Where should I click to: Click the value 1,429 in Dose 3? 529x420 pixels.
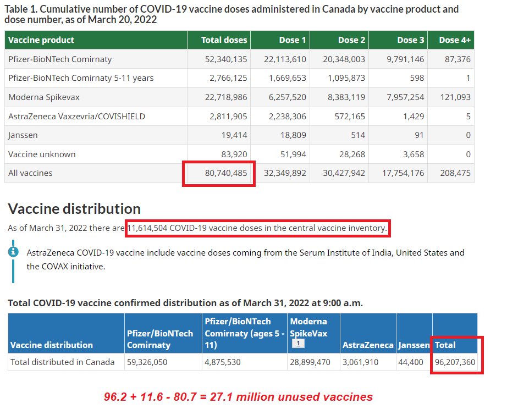pyautogui.click(x=414, y=117)
